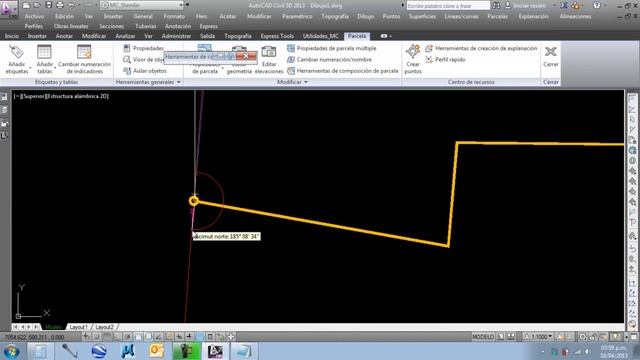The width and height of the screenshot is (640, 360).
Task: Open Outlook from taskbar
Action: tap(157, 351)
